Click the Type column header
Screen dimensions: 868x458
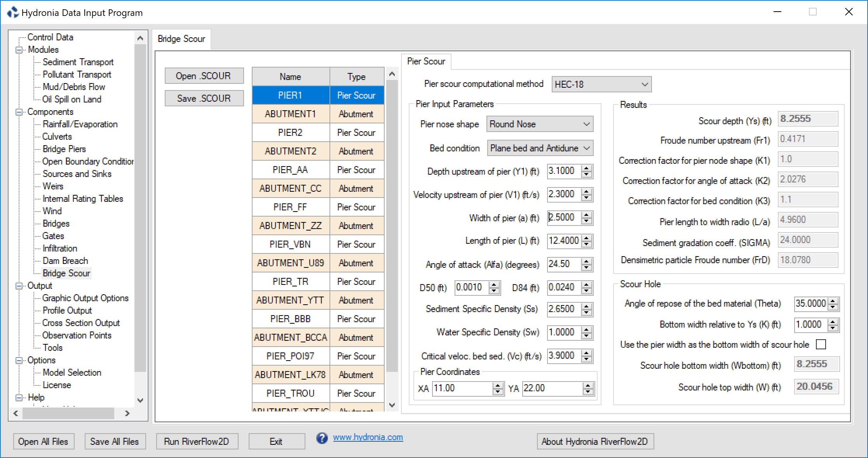point(357,76)
